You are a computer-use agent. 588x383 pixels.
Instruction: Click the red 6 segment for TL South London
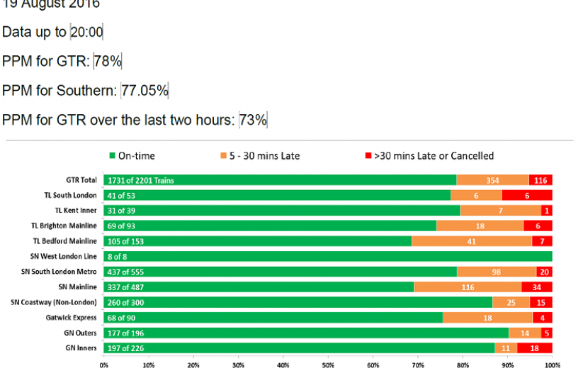[527, 195]
